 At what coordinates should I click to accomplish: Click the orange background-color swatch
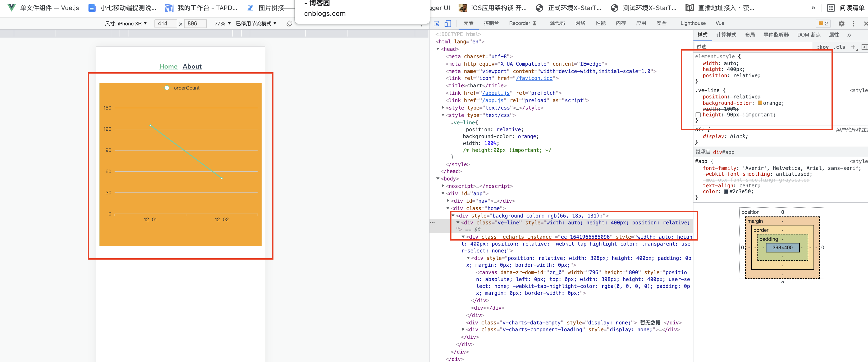pos(760,103)
